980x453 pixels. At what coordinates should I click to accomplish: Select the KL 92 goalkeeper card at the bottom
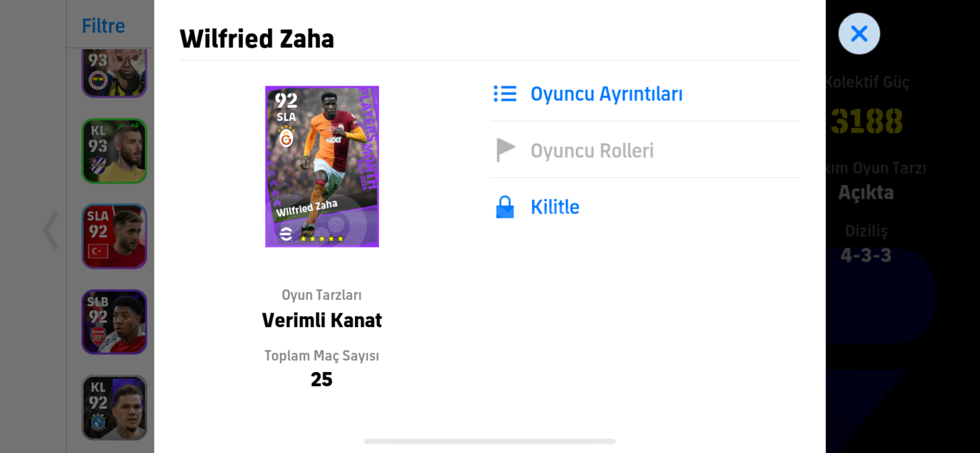[114, 407]
